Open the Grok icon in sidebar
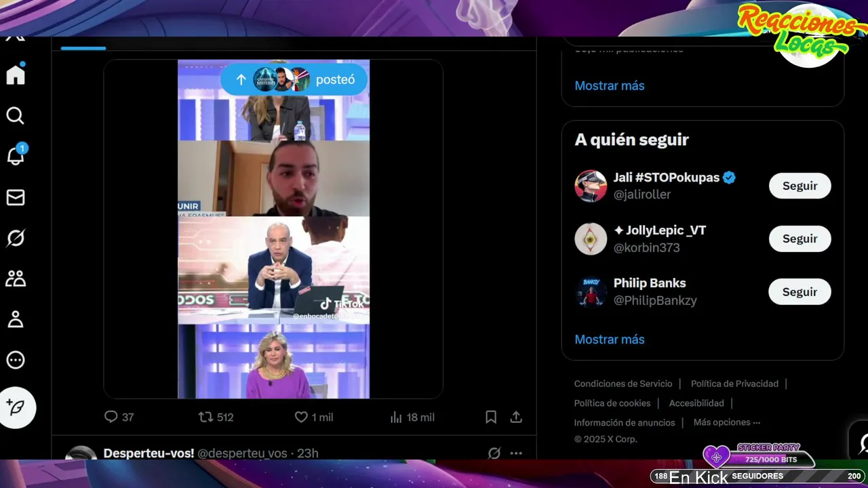Viewport: 868px width, 488px height. 16,238
